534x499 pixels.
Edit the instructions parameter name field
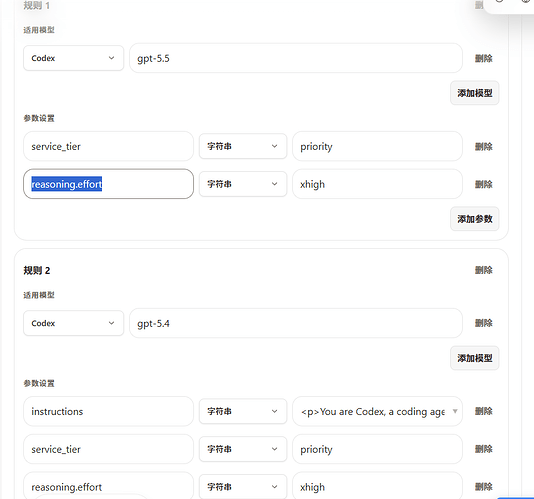108,411
